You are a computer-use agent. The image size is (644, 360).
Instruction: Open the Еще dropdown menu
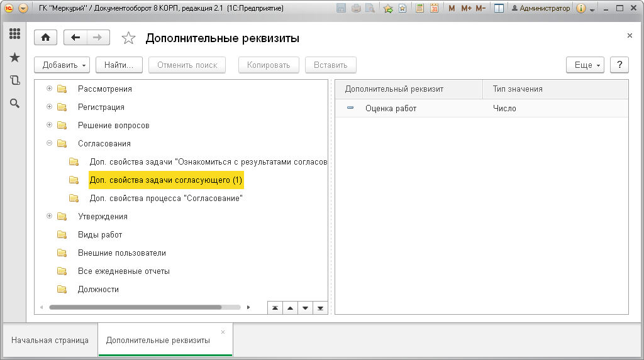[585, 65]
